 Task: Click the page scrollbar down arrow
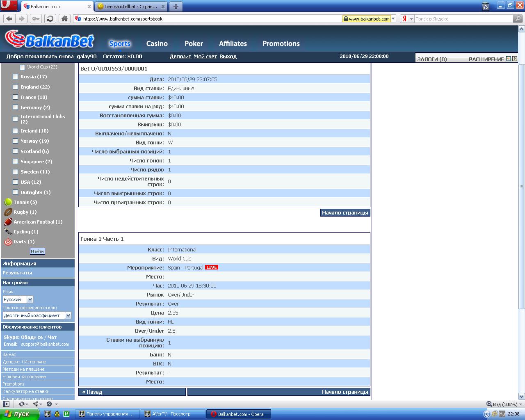coord(522,397)
